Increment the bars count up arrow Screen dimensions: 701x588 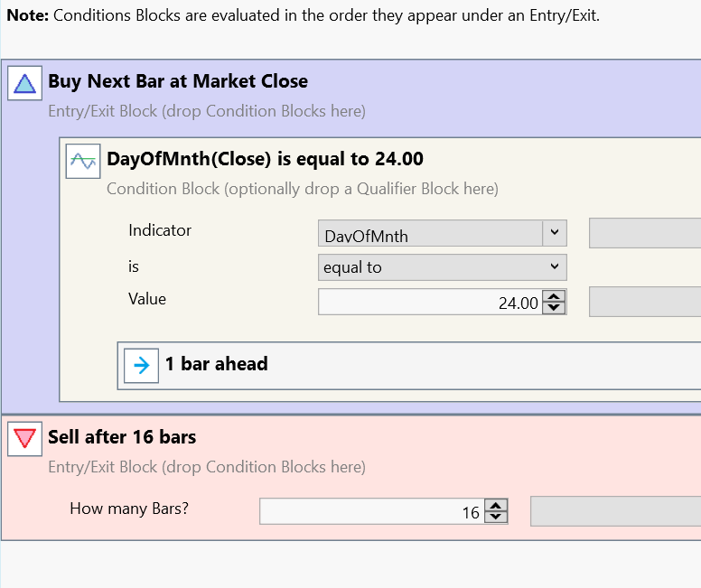click(x=496, y=506)
